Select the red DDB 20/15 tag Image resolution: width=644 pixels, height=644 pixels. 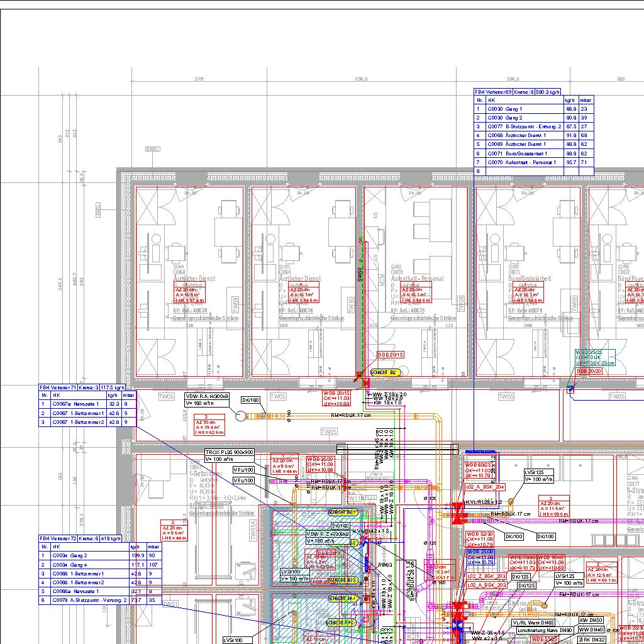point(391,355)
